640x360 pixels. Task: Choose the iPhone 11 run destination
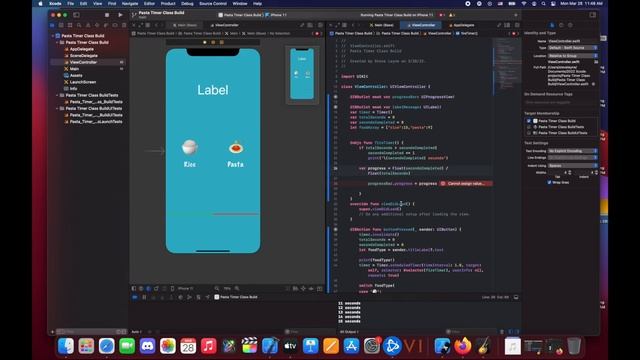point(276,15)
